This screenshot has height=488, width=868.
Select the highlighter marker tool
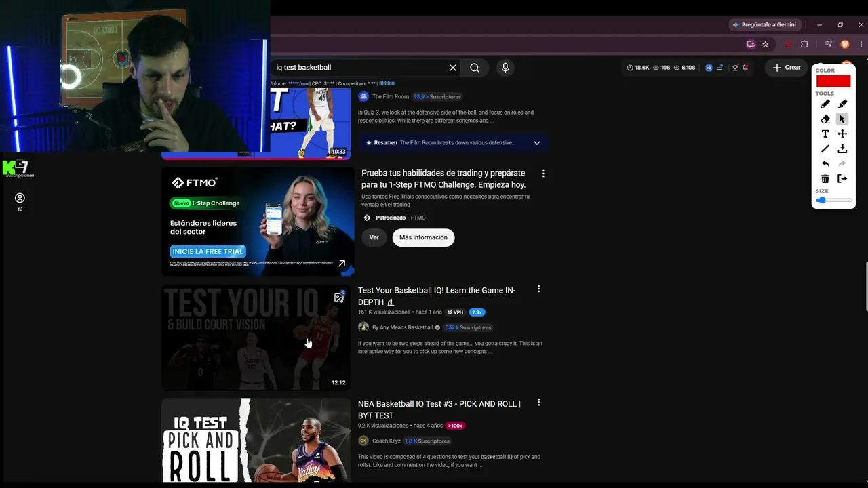(x=842, y=104)
